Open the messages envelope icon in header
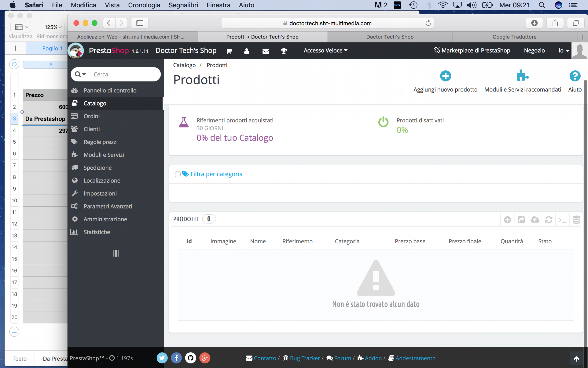The height and width of the screenshot is (368, 588). [266, 51]
